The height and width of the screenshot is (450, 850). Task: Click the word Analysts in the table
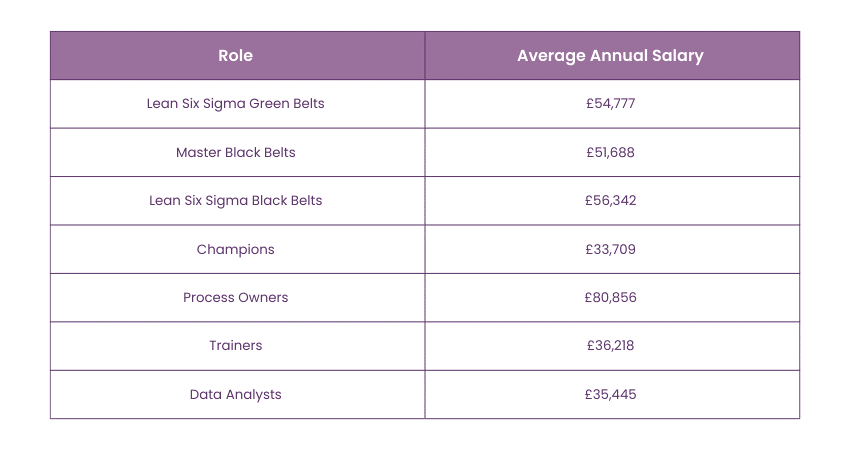[252, 394]
